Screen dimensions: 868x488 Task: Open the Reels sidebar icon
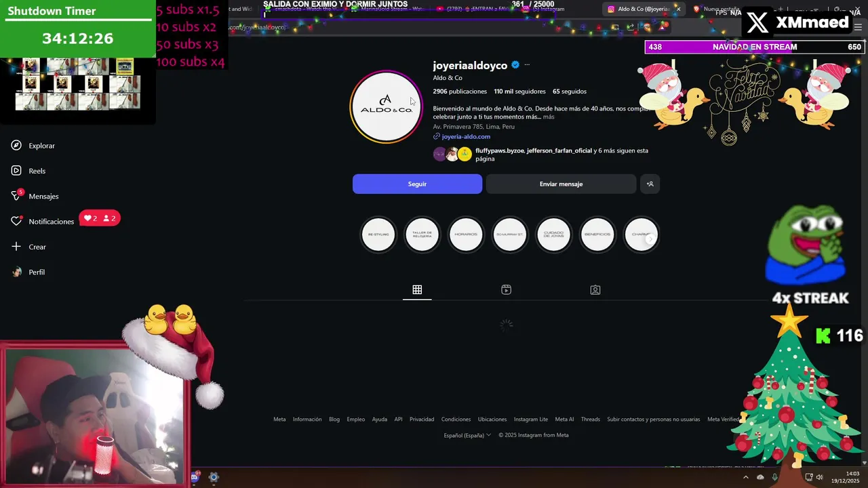(16, 171)
